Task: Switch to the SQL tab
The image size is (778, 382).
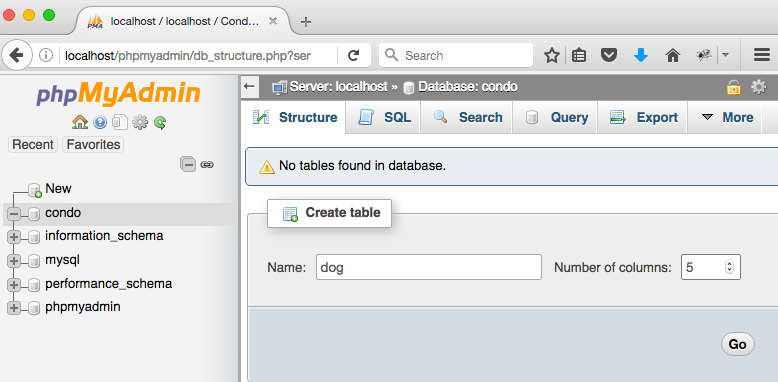Action: click(384, 118)
